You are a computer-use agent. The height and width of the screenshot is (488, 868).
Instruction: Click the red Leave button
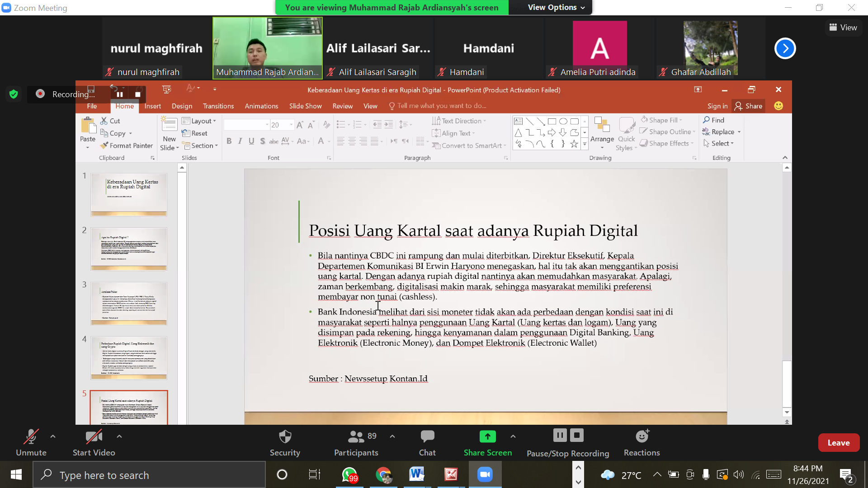[x=838, y=443]
